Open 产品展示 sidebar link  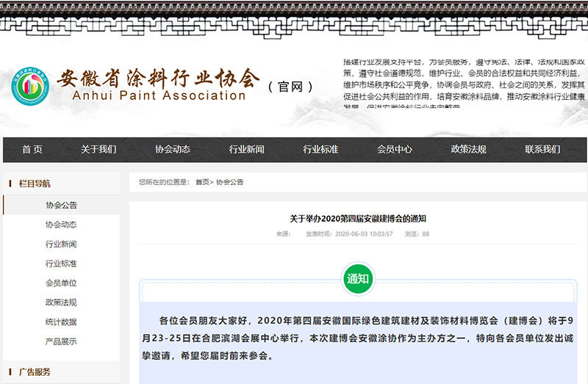[x=61, y=341]
